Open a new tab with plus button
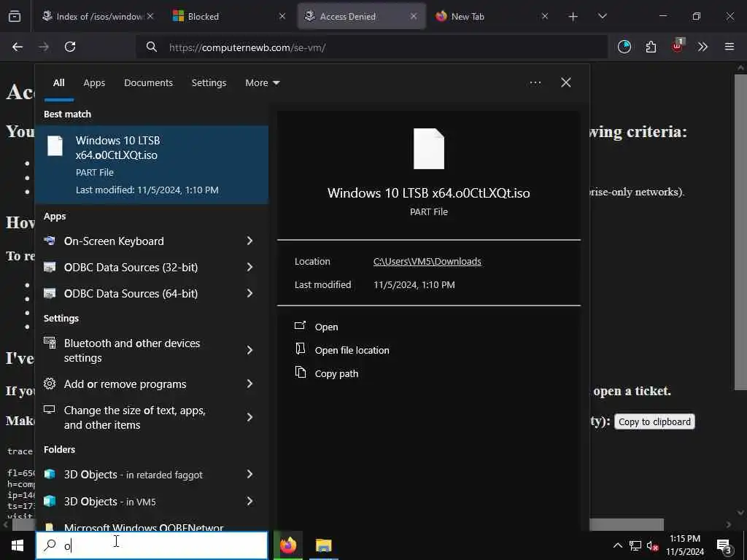This screenshot has height=560, width=747. tap(573, 17)
